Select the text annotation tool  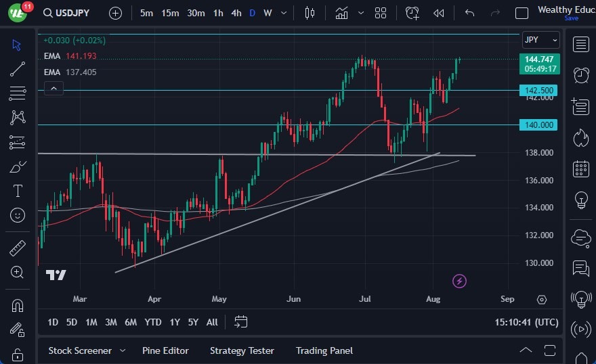pyautogui.click(x=18, y=191)
